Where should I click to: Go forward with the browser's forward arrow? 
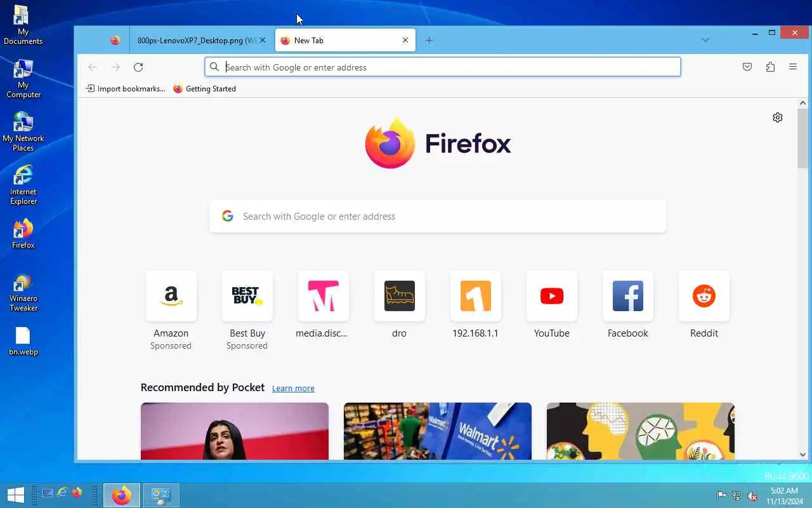tap(115, 67)
